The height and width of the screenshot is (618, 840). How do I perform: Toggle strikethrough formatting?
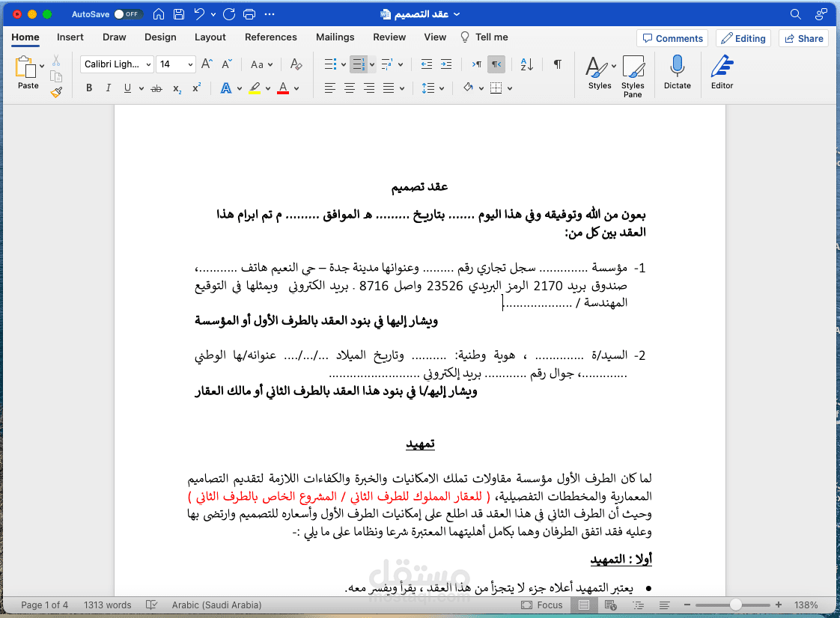[x=156, y=88]
